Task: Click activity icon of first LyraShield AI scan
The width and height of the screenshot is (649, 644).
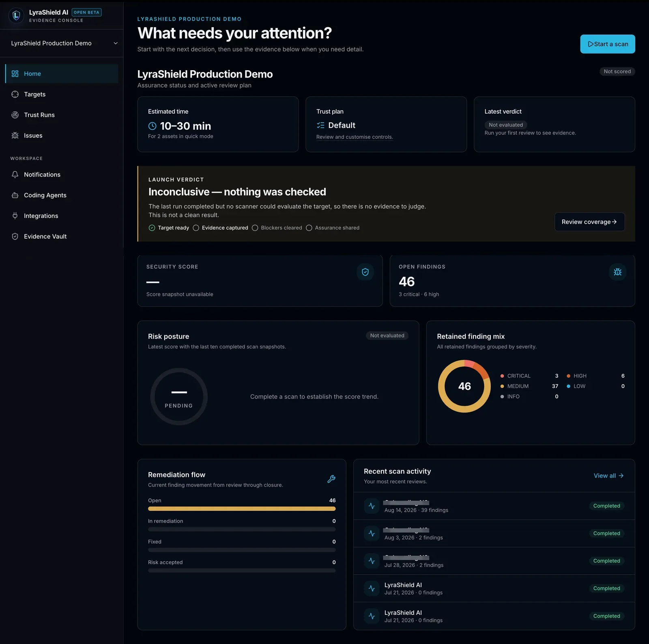Action: [372, 588]
